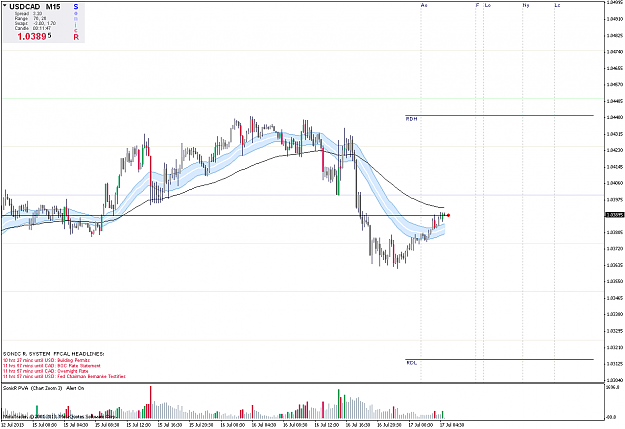
Task: Click the tallest red volume bar
Action: click(x=151, y=402)
